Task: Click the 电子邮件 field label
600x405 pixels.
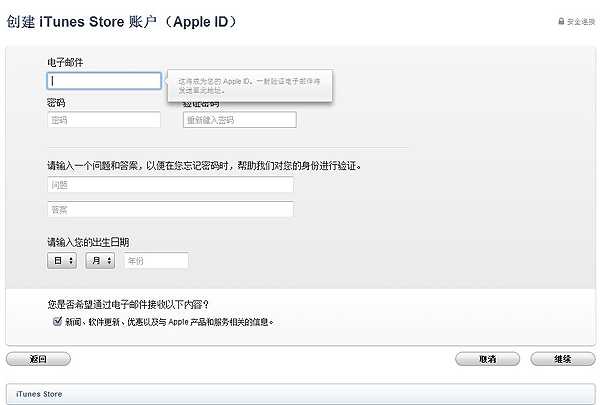Action: [x=65, y=62]
